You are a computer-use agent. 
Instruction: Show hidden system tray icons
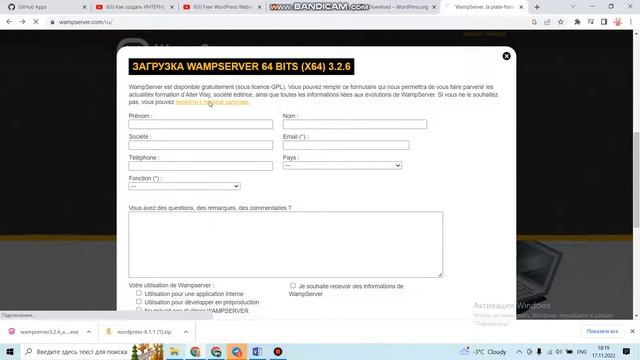[x=519, y=351]
